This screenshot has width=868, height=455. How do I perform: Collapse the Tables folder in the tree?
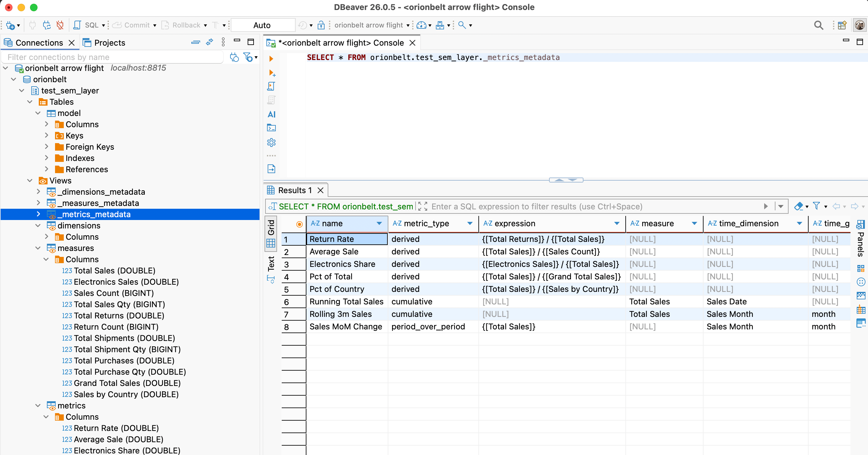30,102
